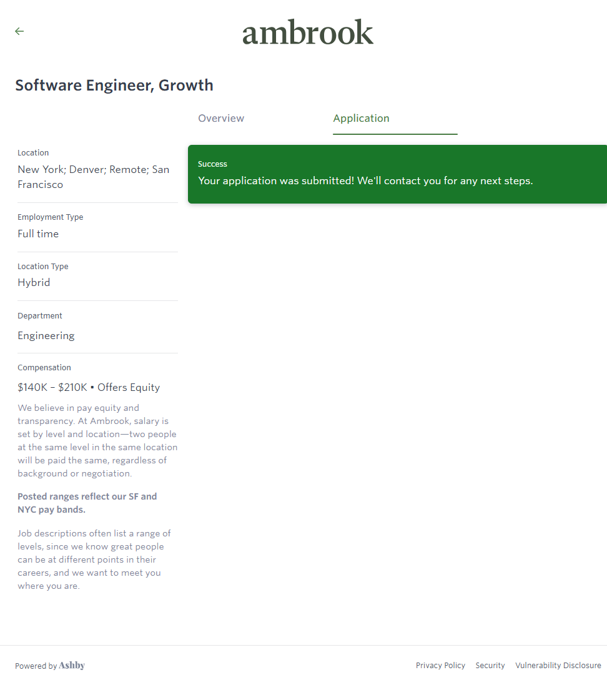The image size is (607, 700).
Task: Open the Vulnerability Disclosure link
Action: point(558,666)
